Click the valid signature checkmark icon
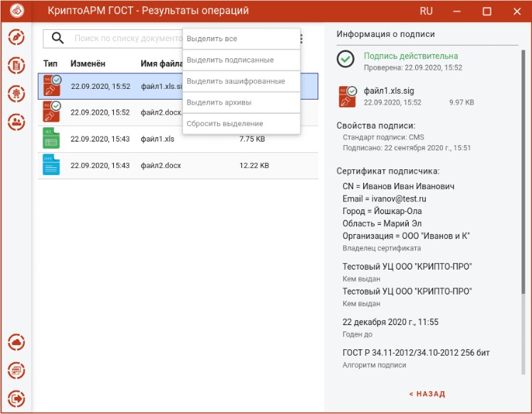532x414 pixels. pyautogui.click(x=345, y=59)
